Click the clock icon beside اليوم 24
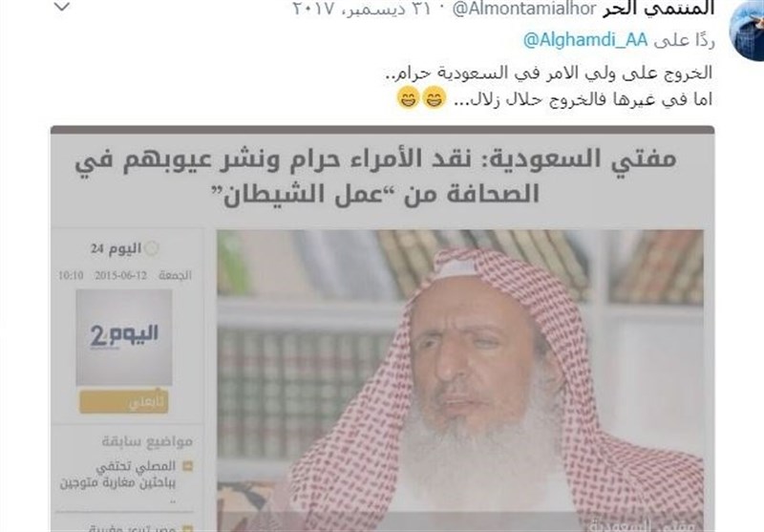 152,248
